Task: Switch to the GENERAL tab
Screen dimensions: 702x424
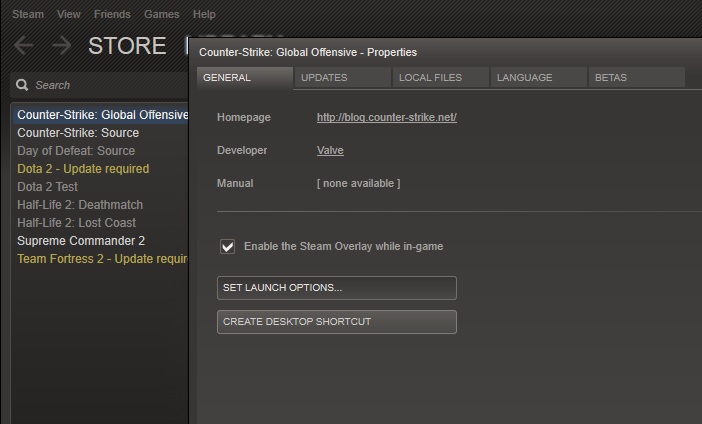Action: [245, 78]
